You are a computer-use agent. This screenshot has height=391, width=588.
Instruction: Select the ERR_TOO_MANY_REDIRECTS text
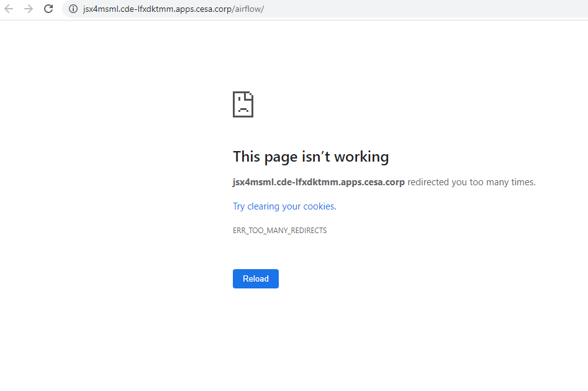[x=280, y=230]
